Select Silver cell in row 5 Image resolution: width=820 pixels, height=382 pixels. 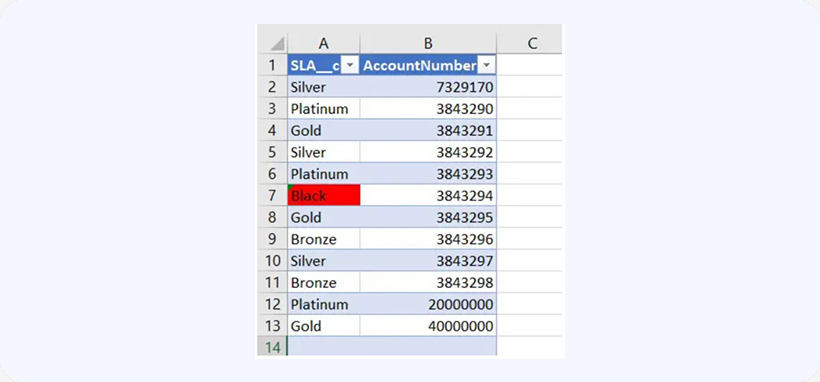click(x=324, y=152)
